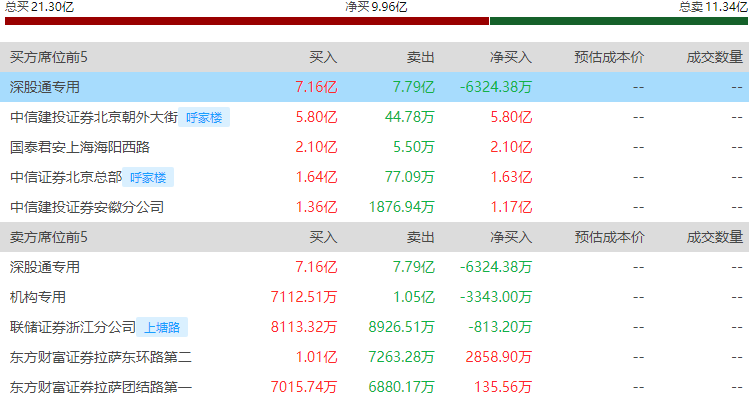The height and width of the screenshot is (393, 749).
Task: Select the highlighted 深股通专用 buyer row
Action: [x=374, y=87]
